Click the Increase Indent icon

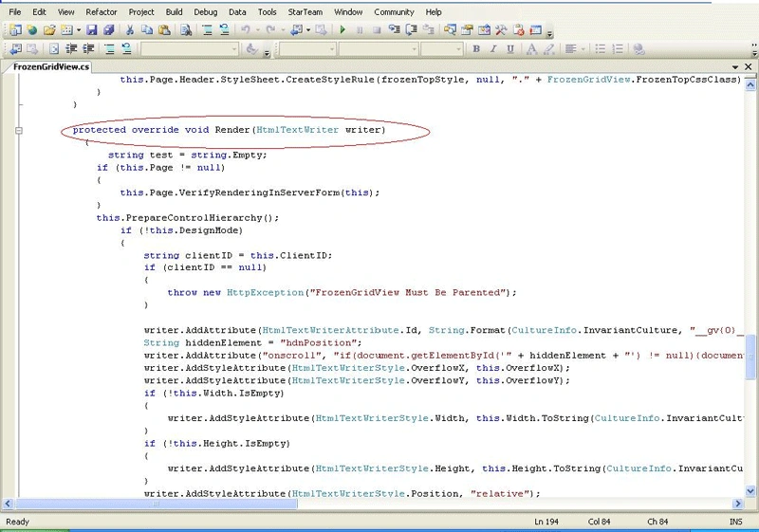pyautogui.click(x=88, y=49)
